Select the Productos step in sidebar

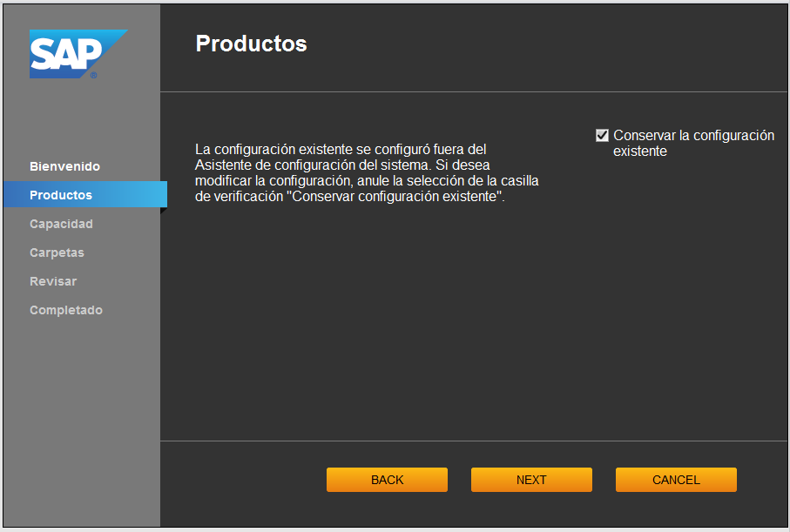(61, 195)
